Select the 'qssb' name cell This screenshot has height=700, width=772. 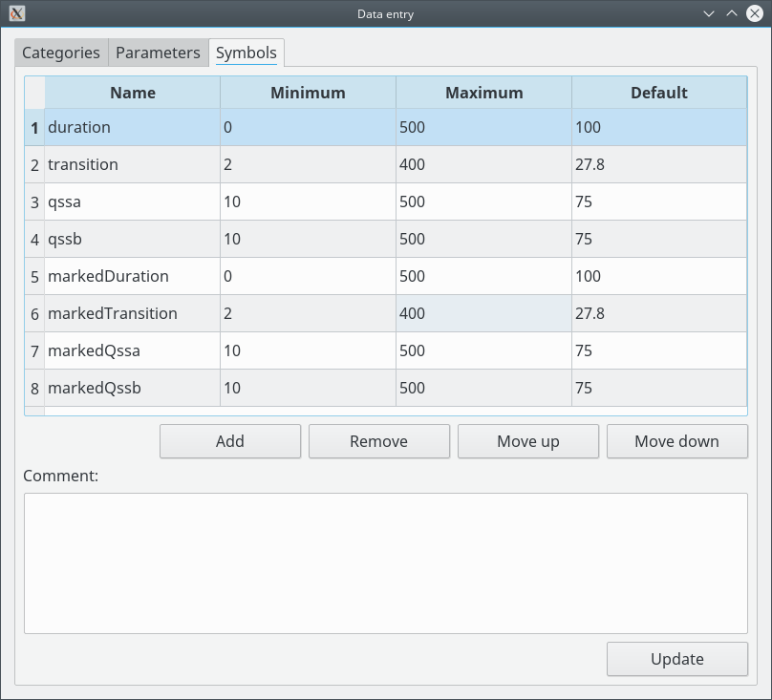coord(133,239)
